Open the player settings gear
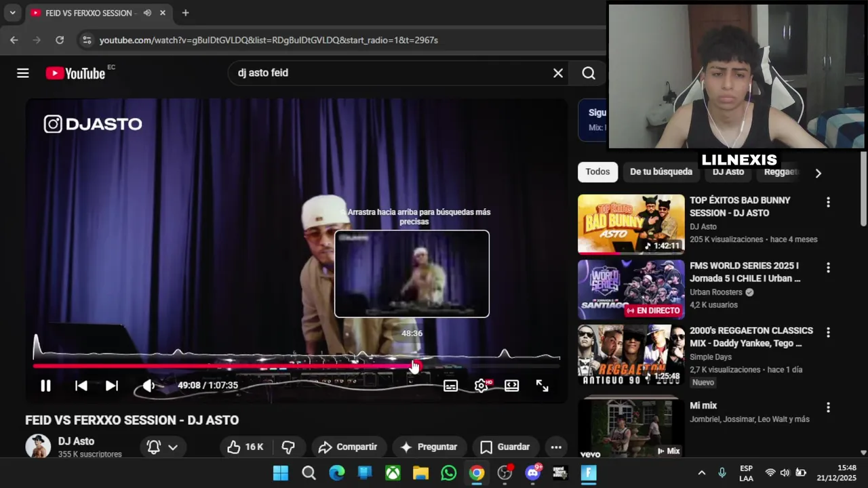The width and height of the screenshot is (868, 488). click(x=481, y=386)
